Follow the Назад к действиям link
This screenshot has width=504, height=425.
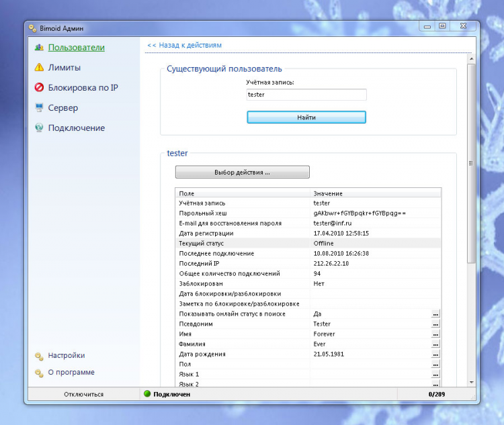184,45
